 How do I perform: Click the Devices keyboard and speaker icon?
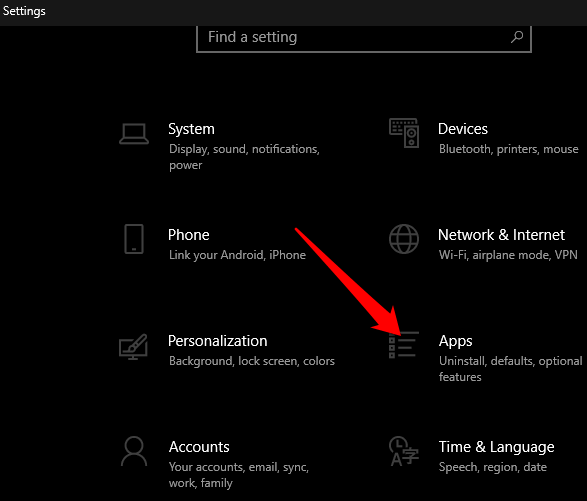click(404, 133)
